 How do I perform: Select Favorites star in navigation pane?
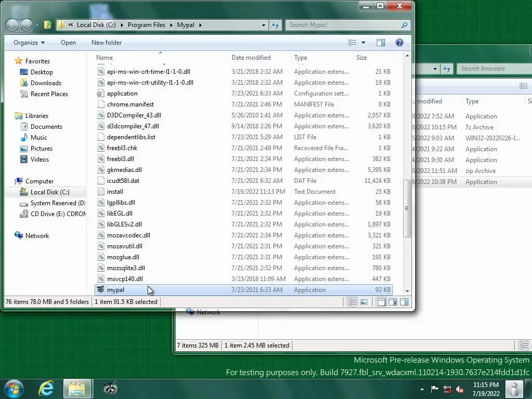click(x=18, y=61)
